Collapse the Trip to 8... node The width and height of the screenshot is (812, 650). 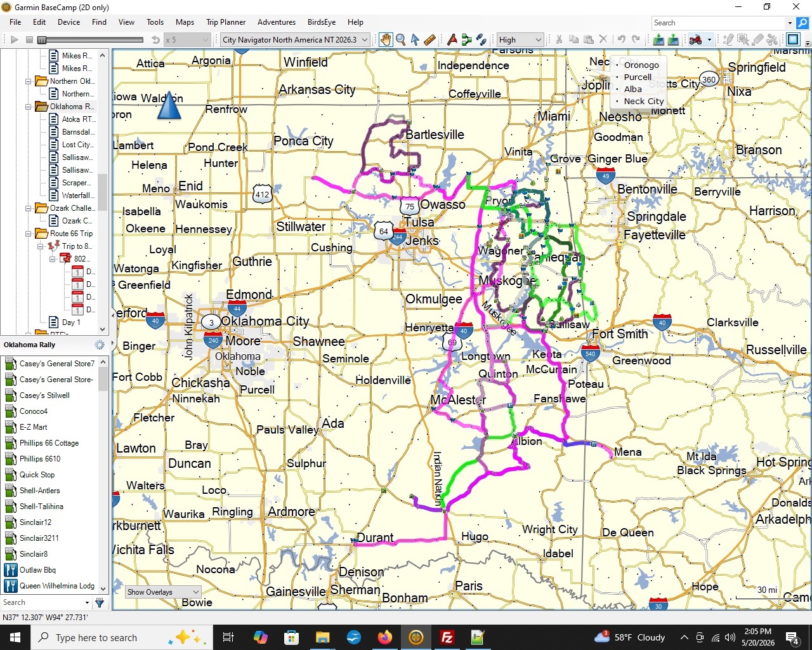[x=41, y=246]
